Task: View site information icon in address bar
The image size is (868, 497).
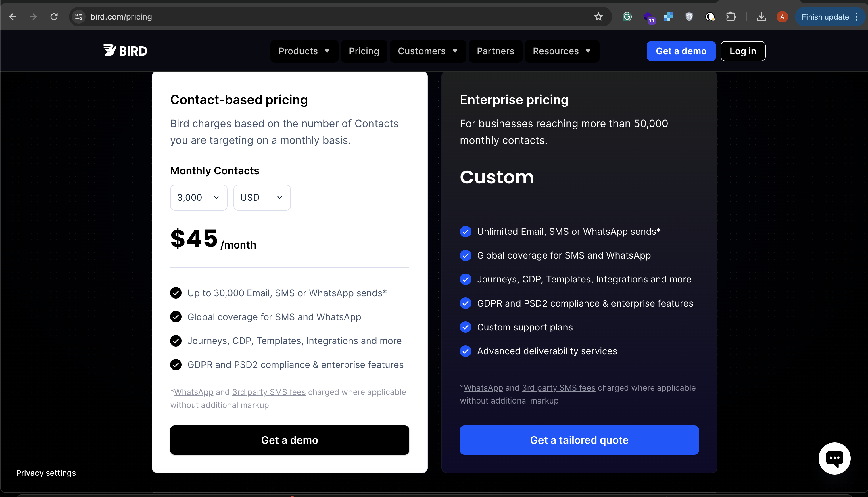Action: point(79,17)
